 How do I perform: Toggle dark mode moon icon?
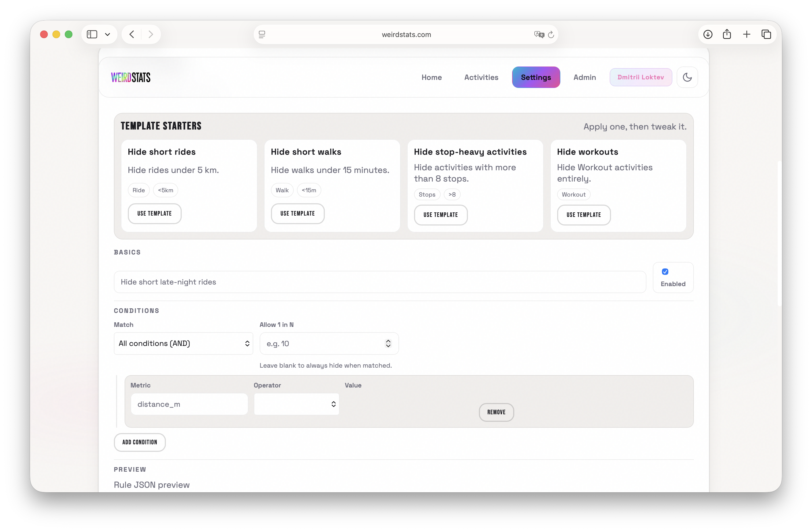click(x=687, y=77)
